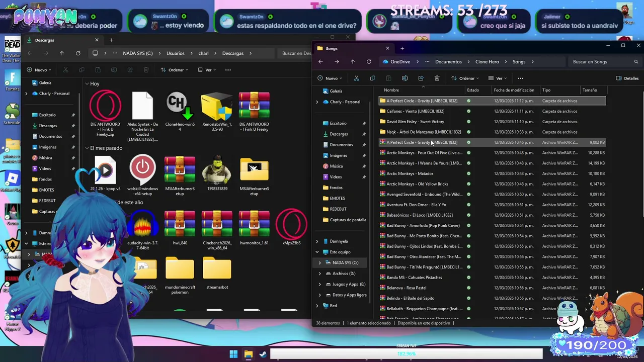Select hwmonitor_1.61 archive icon
Screen dimensions: 644x362
(x=254, y=228)
